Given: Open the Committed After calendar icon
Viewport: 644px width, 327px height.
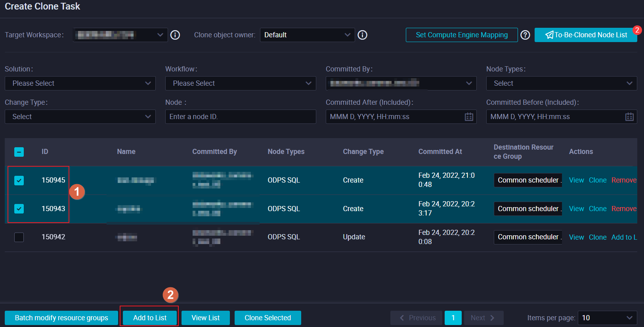Looking at the screenshot, I should pyautogui.click(x=469, y=117).
